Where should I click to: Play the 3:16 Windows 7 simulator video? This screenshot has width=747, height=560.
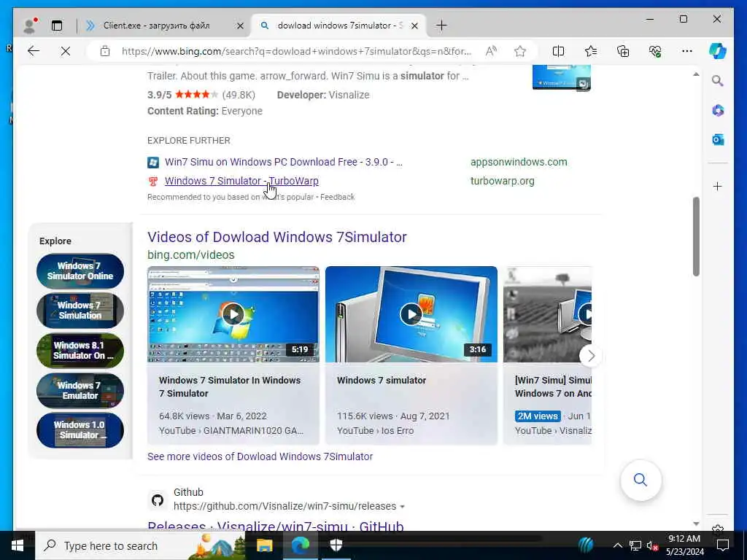click(411, 314)
